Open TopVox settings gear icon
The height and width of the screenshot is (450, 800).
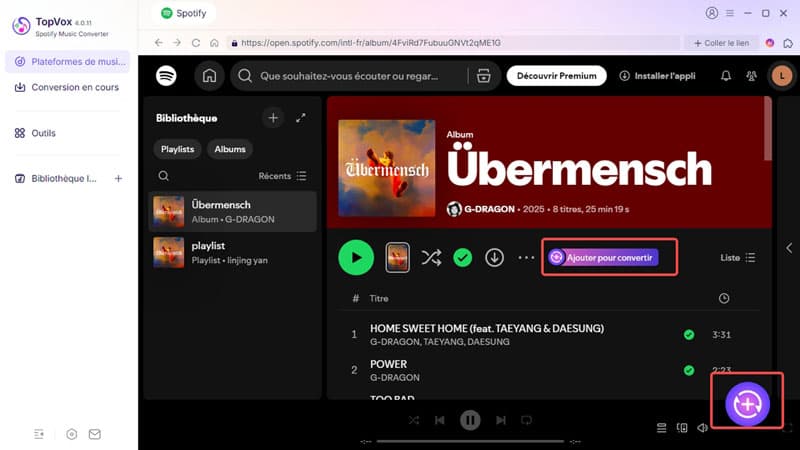click(71, 434)
